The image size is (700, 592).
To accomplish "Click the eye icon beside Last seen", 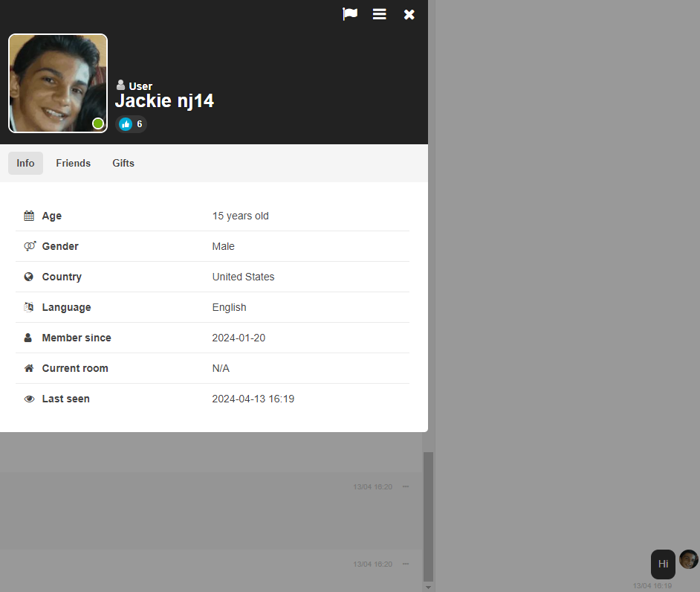I will coord(29,399).
